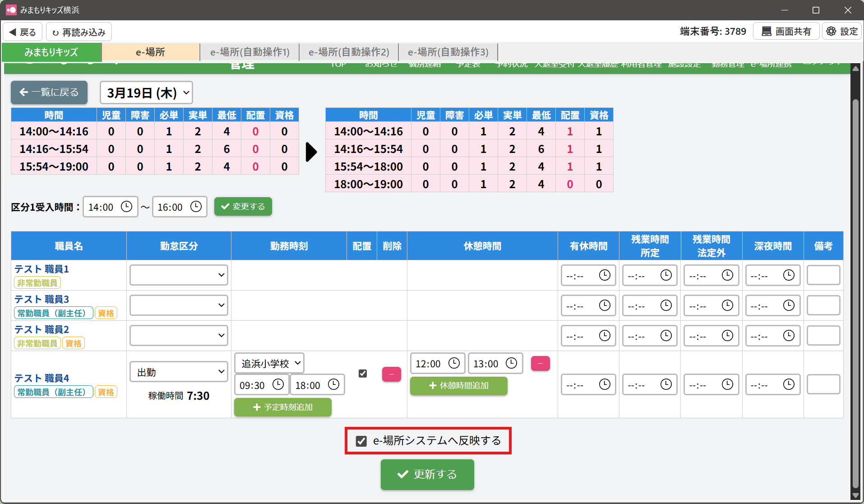Delete the 12:00–13:00 break with red minus
The image size is (864, 504).
[x=540, y=363]
